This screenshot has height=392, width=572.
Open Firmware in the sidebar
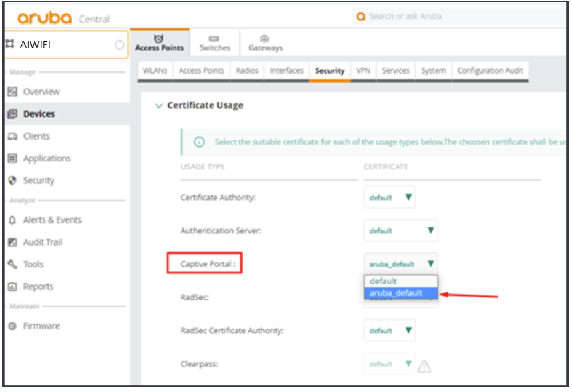tap(41, 326)
